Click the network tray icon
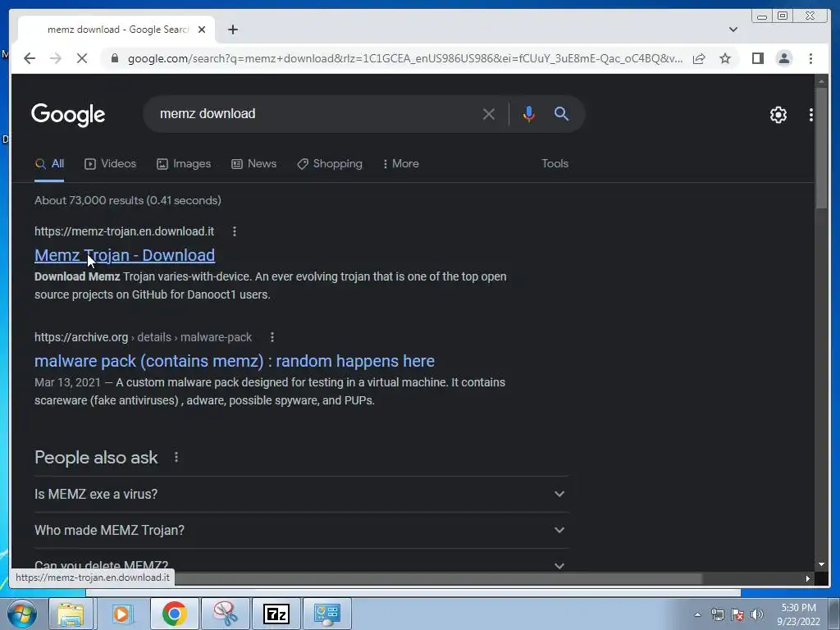The width and height of the screenshot is (840, 630). coord(717,614)
